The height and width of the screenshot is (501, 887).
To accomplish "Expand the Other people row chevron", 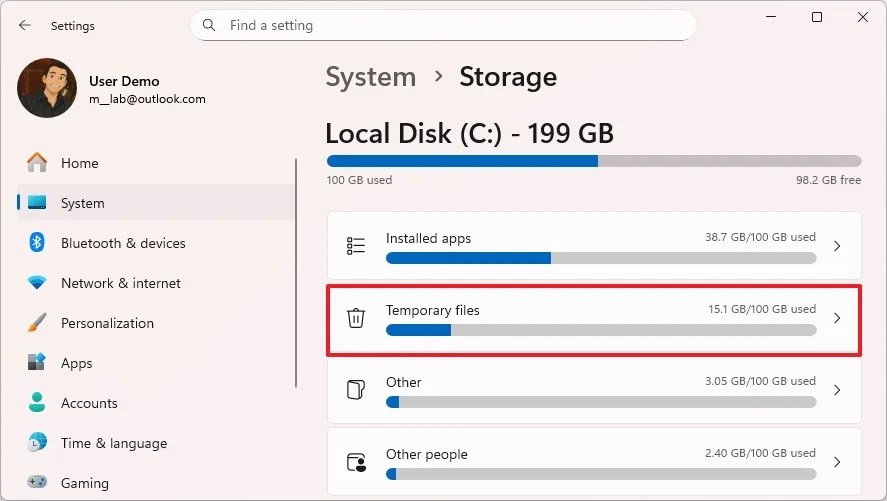I will point(837,462).
